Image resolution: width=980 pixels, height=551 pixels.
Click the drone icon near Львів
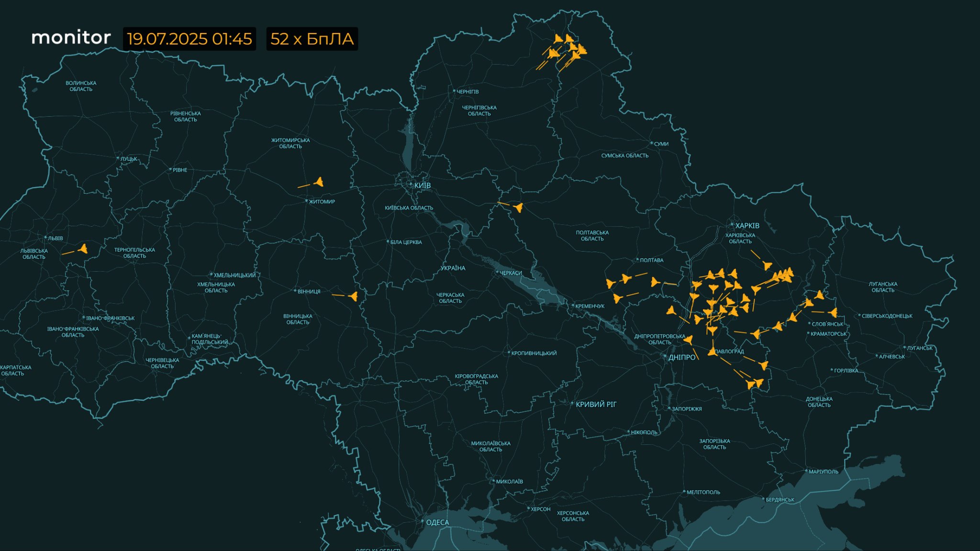click(83, 248)
